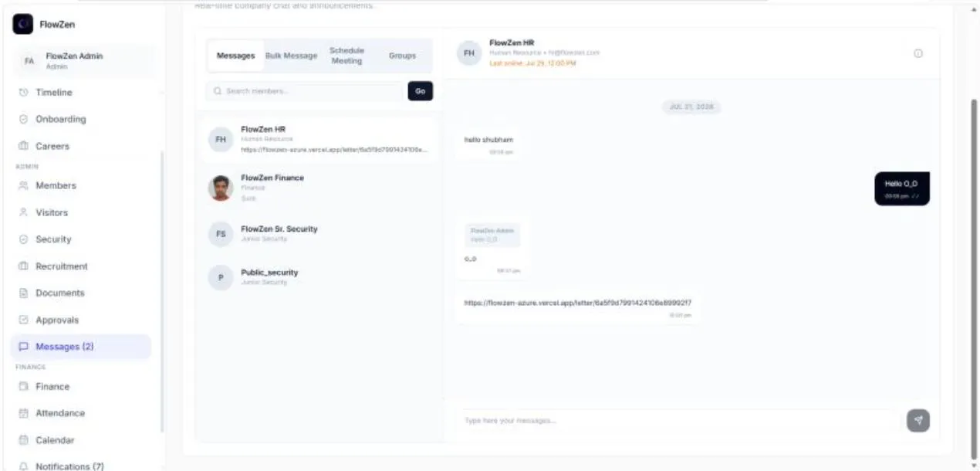The width and height of the screenshot is (980, 471).
Task: Click the search magnifier icon
Action: (x=218, y=91)
